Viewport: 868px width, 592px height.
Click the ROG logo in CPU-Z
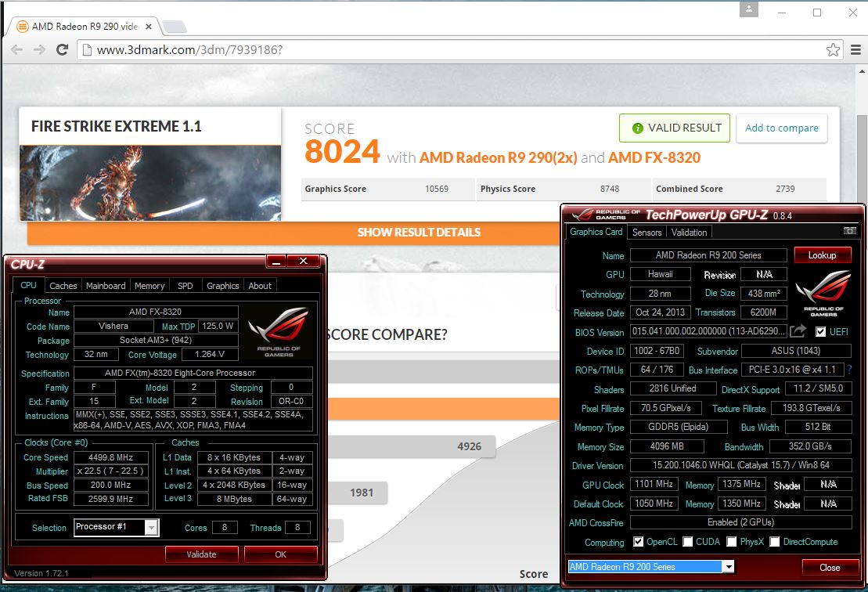(x=279, y=330)
